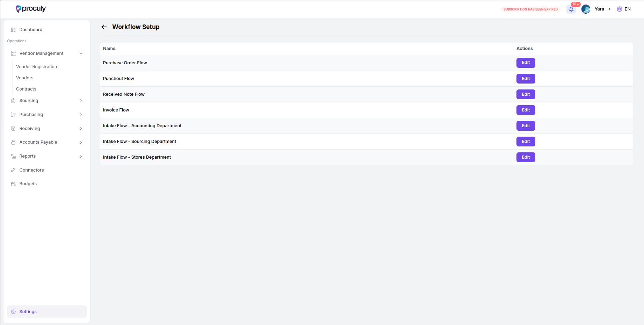Edit the Purchase Order Flow
This screenshot has height=325, width=644.
tap(526, 63)
